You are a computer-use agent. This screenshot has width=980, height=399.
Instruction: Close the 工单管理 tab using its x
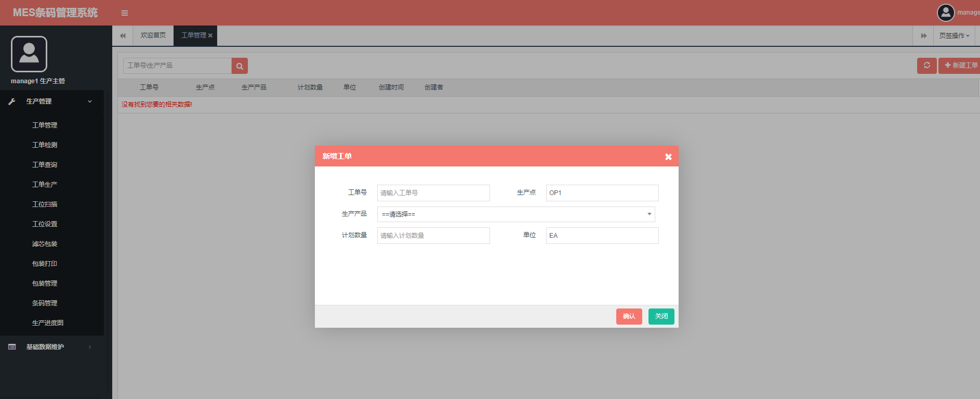click(x=210, y=36)
